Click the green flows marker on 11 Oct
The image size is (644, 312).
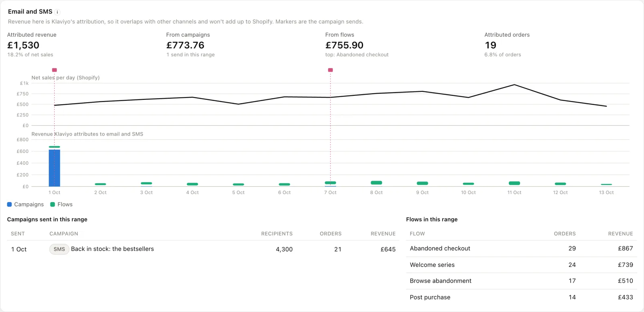pos(514,183)
